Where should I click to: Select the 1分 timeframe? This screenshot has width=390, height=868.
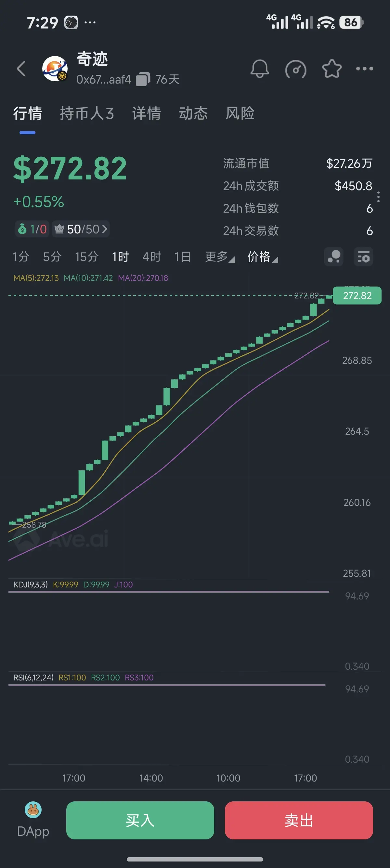click(21, 257)
